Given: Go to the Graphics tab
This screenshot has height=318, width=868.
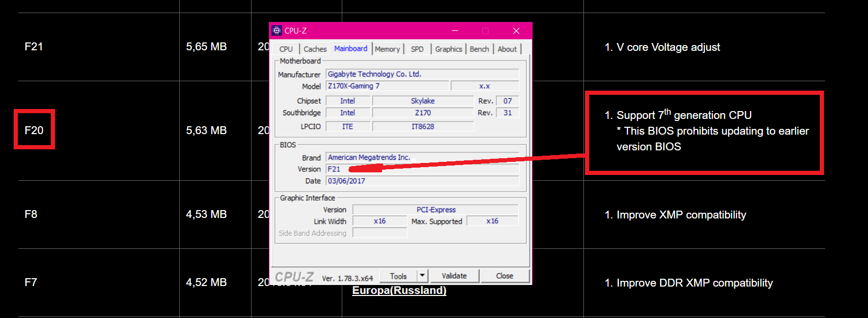Looking at the screenshot, I should (x=449, y=49).
